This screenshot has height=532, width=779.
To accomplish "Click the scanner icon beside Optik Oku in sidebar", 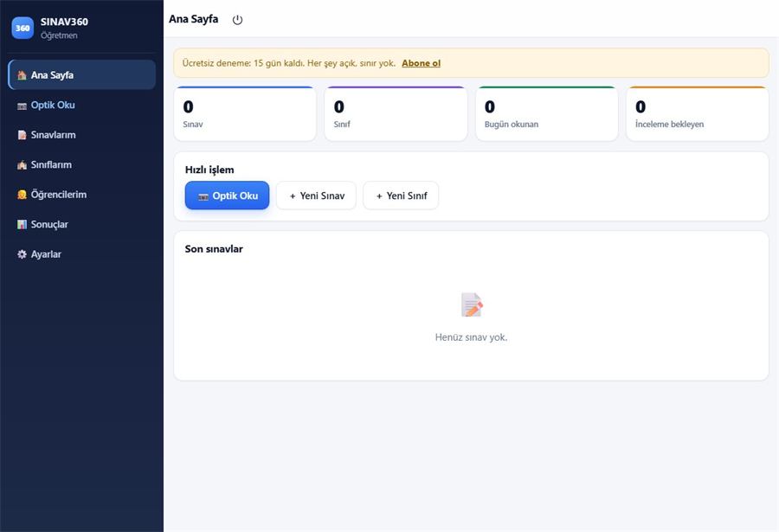I will tap(22, 106).
